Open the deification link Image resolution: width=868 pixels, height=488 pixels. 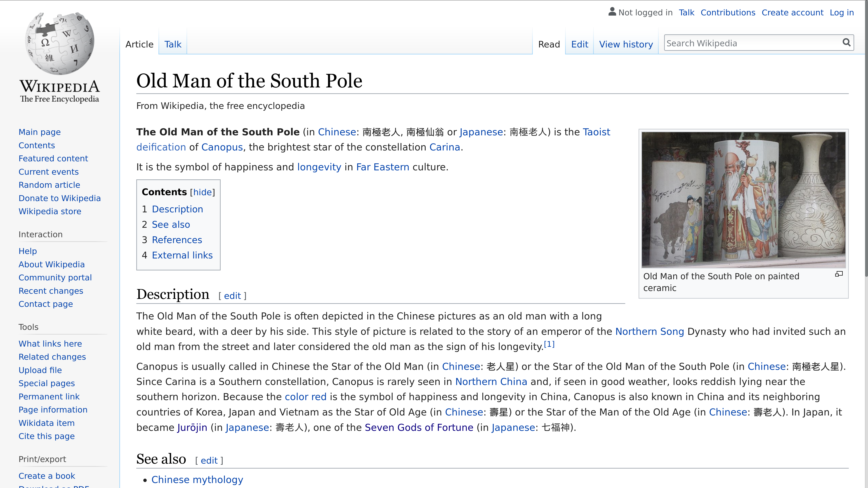click(x=161, y=147)
